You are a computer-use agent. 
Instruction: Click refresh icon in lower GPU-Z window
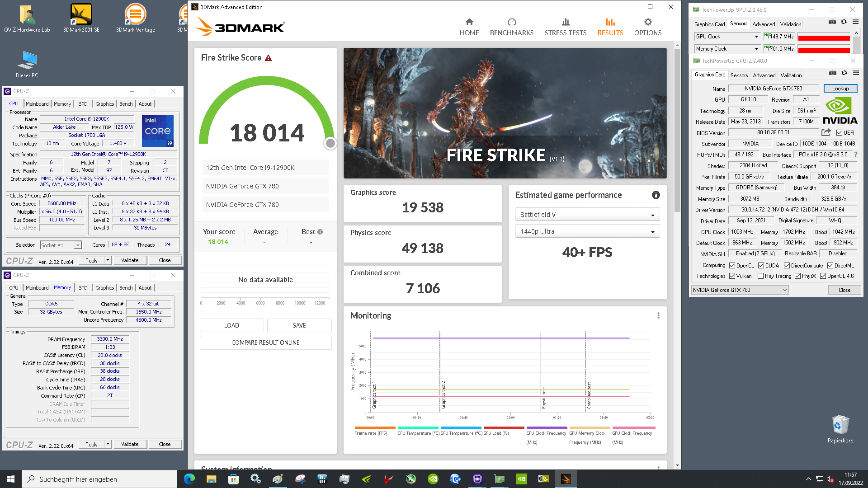844,73
